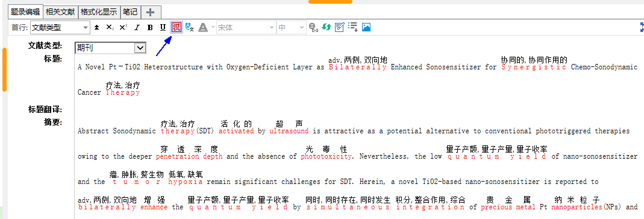The height and width of the screenshot is (219, 644).
Task: Toggle italic formatting
Action: point(137,28)
